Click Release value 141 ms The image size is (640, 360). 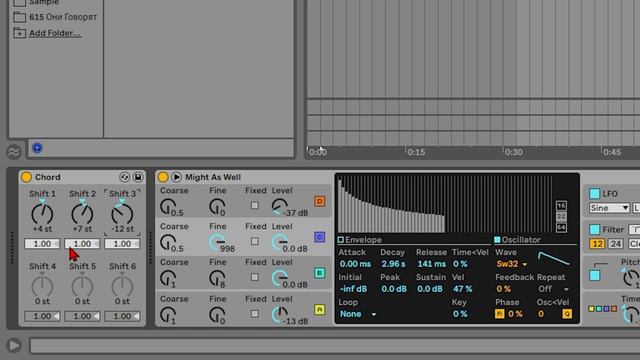tap(431, 264)
